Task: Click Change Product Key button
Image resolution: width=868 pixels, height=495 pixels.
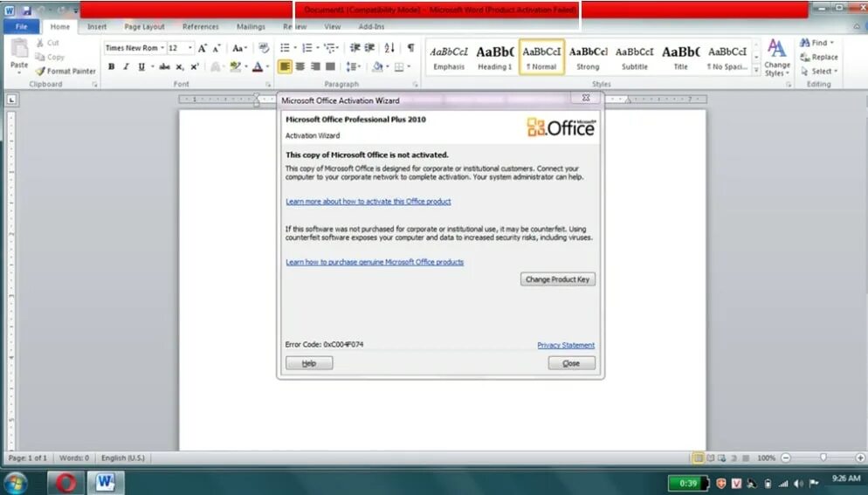Action: point(557,279)
